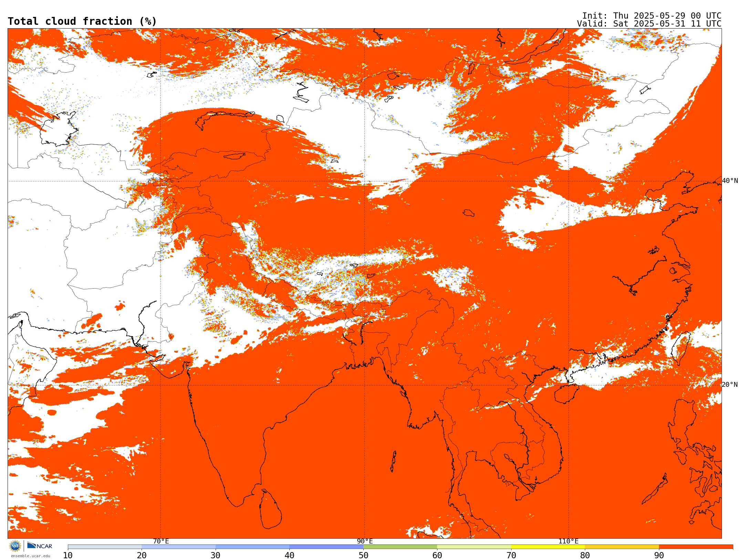Screen dimensions: 744x560
Task: Click the NCAR logo
Action: coord(40,546)
